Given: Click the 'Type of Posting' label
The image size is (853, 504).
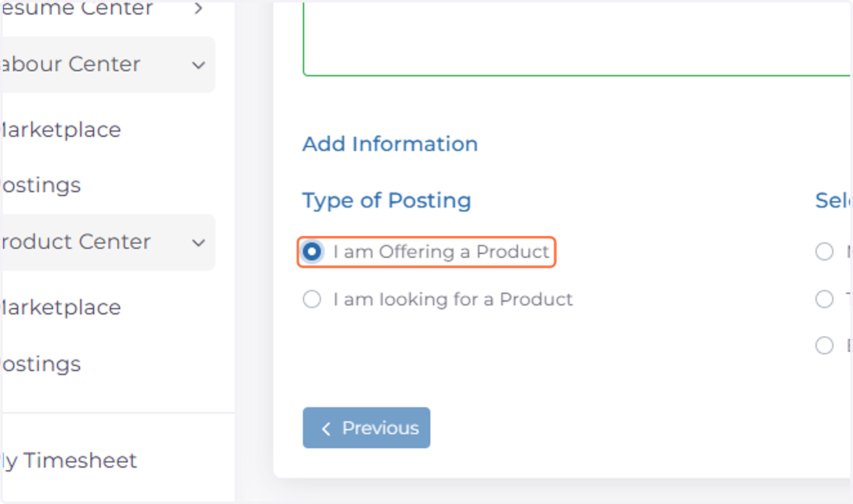Looking at the screenshot, I should click(x=387, y=200).
